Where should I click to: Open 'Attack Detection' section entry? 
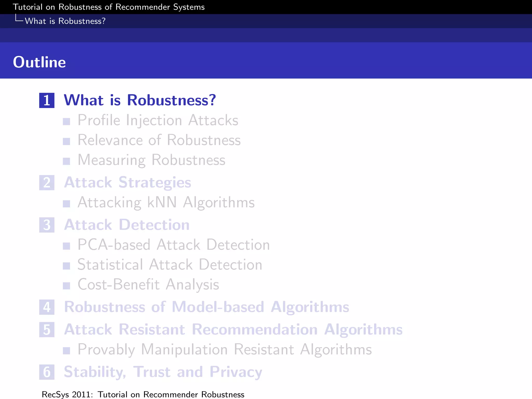click(x=127, y=225)
